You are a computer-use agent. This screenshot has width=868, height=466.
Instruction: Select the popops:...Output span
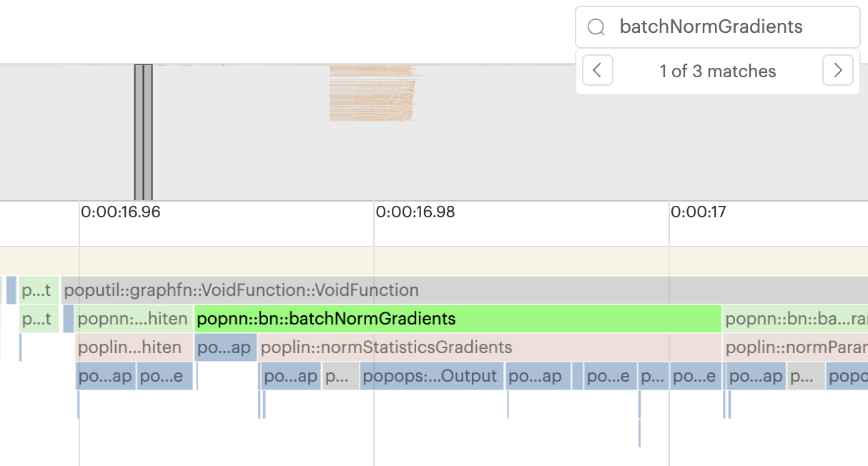431,376
